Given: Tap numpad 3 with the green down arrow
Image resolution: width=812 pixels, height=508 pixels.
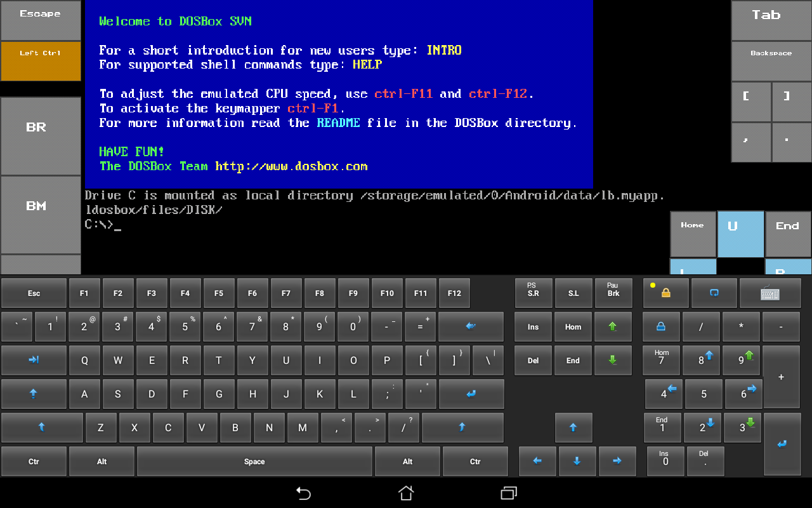Looking at the screenshot, I should click(x=742, y=427).
